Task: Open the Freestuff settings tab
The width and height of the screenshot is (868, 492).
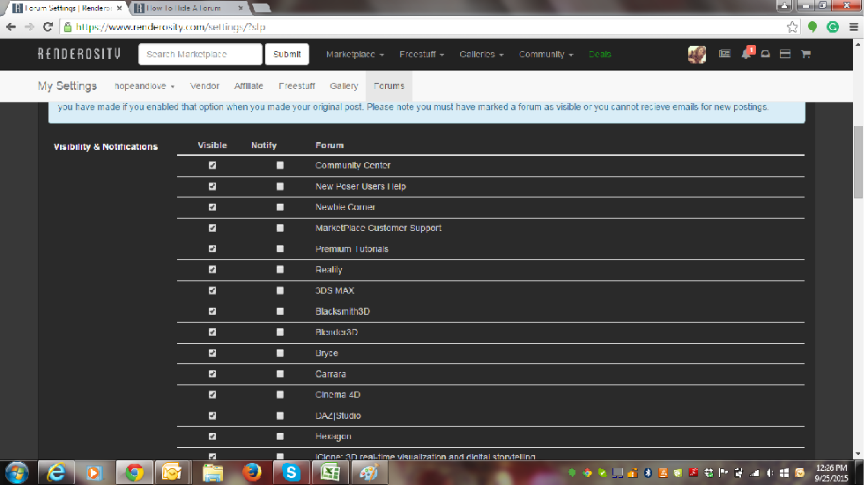Action: click(x=299, y=86)
